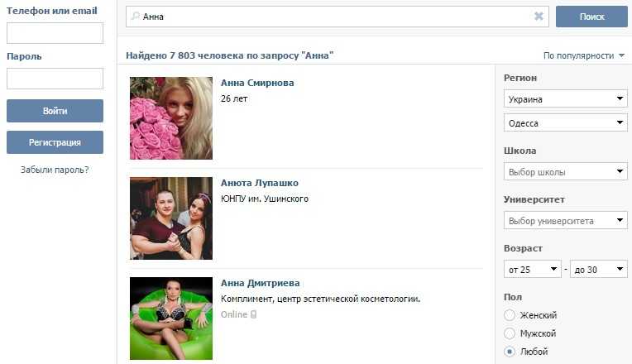Open the Украина country dropdown
This screenshot has height=364, width=632.
coord(566,98)
